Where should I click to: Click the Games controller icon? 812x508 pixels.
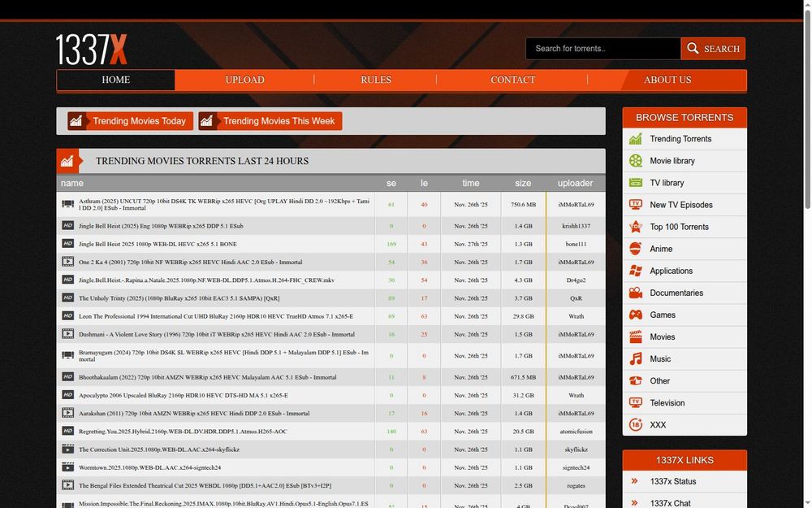pos(636,315)
